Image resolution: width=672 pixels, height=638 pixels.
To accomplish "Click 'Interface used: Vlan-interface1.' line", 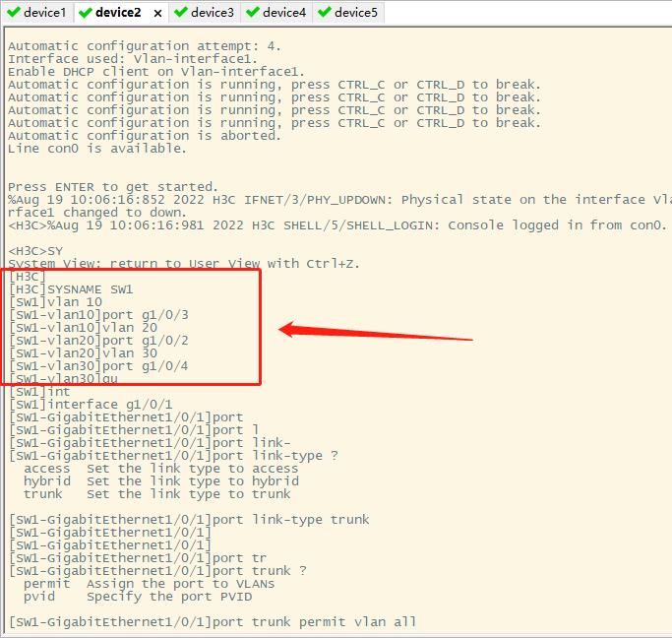I will pyautogui.click(x=133, y=59).
